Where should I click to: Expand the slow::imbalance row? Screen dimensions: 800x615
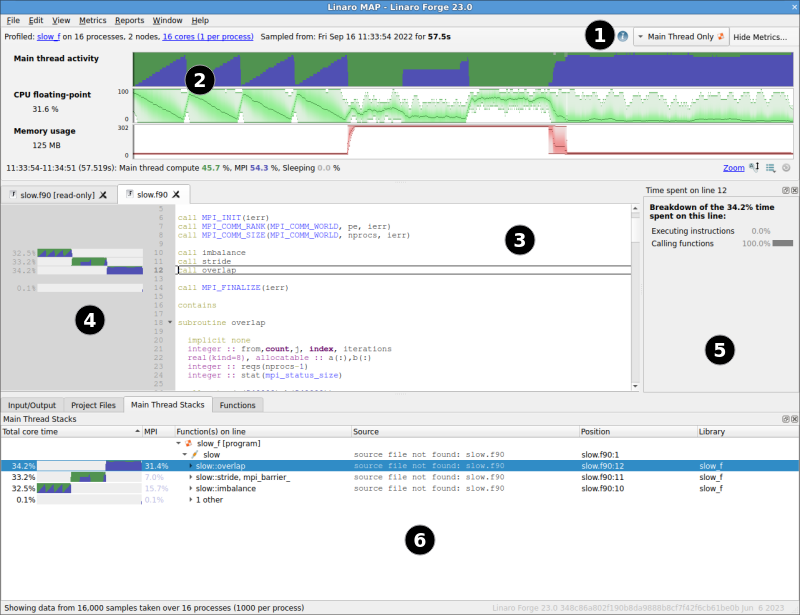pyautogui.click(x=191, y=488)
